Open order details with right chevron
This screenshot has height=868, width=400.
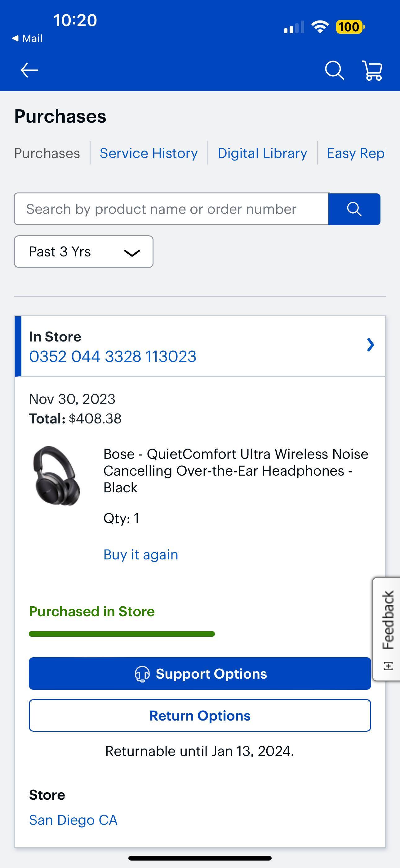[370, 345]
